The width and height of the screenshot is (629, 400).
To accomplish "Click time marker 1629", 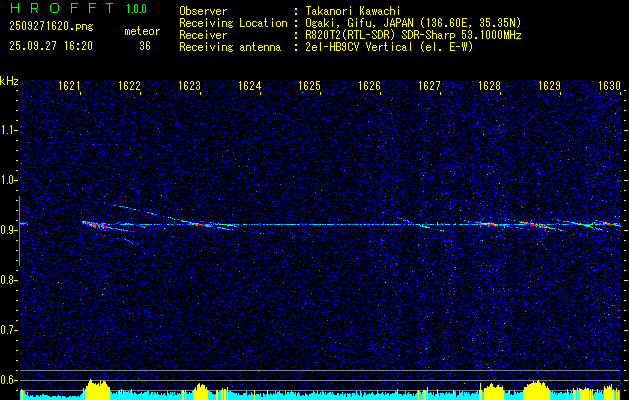I will tap(549, 85).
